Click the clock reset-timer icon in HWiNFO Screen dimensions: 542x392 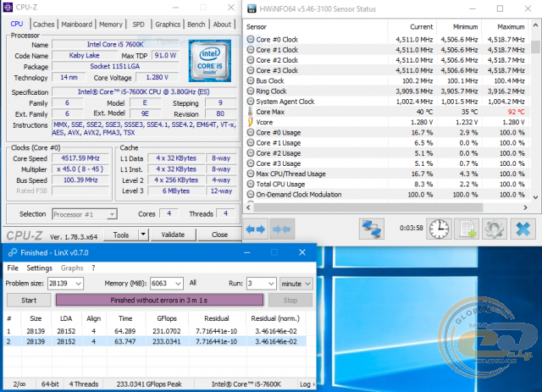(x=439, y=229)
